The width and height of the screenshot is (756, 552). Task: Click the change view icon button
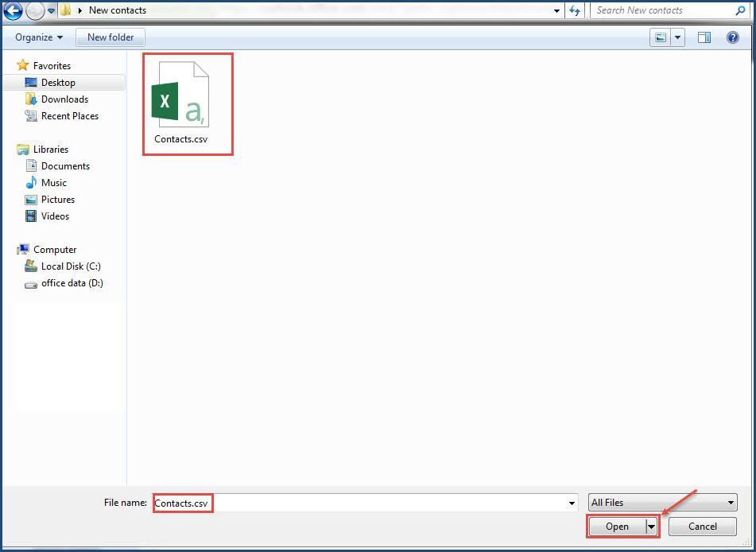click(661, 37)
